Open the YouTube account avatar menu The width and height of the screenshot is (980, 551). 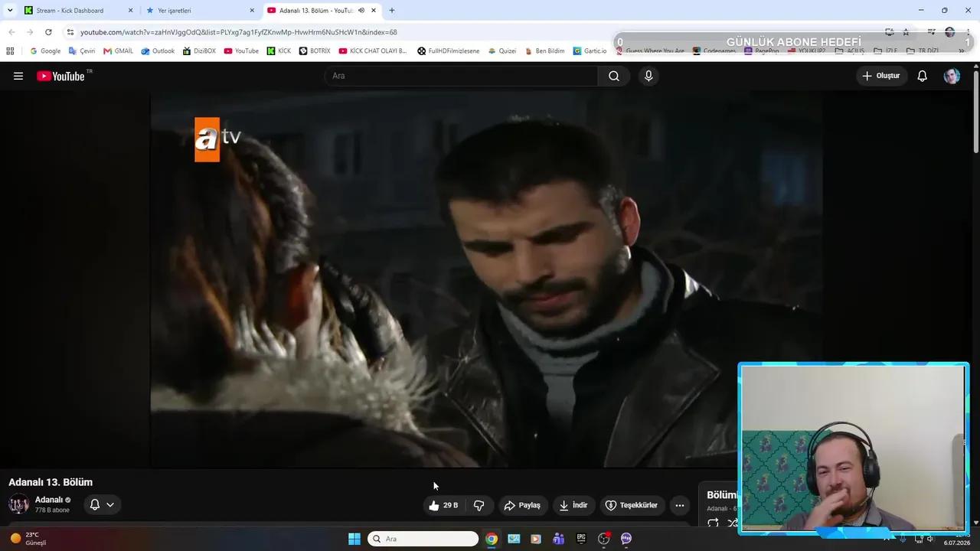(x=952, y=76)
